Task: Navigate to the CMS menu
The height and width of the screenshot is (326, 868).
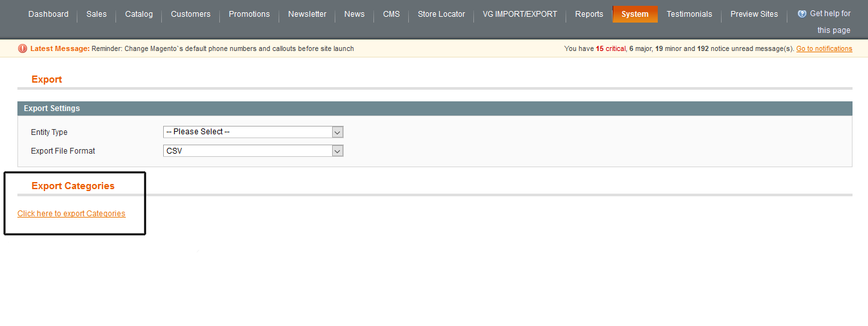Action: click(x=391, y=14)
